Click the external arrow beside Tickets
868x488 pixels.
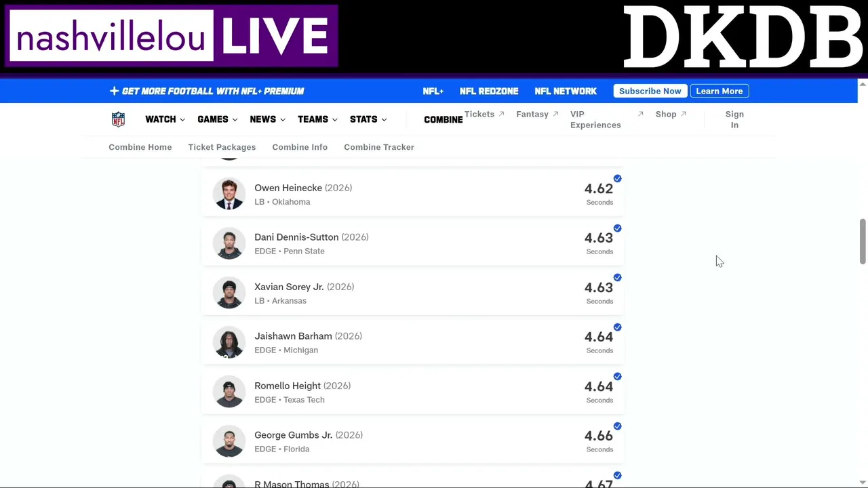point(502,114)
